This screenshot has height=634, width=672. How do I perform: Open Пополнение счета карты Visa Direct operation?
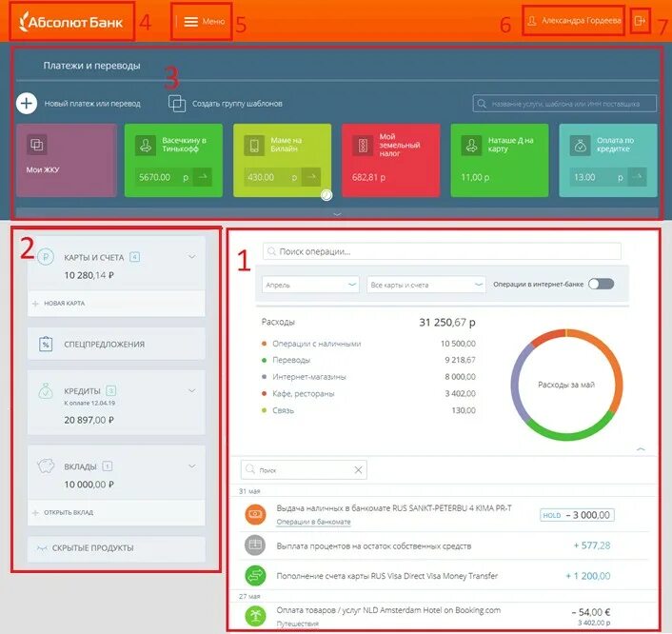point(387,576)
